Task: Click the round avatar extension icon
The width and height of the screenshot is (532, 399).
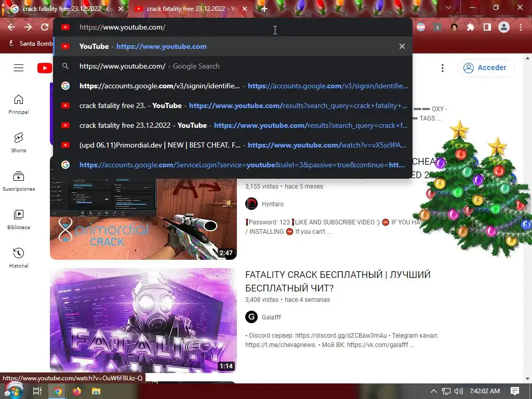Action: point(454,27)
